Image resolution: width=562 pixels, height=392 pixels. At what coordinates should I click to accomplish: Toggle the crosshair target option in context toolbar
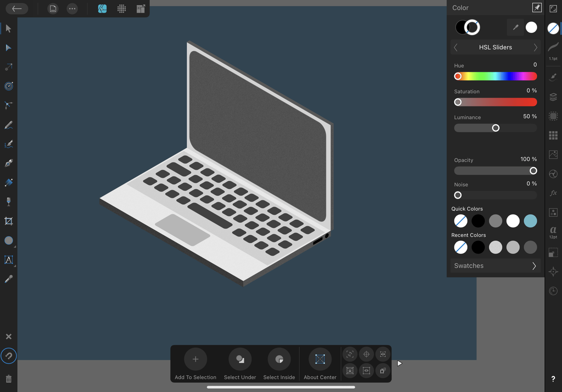coord(366,354)
